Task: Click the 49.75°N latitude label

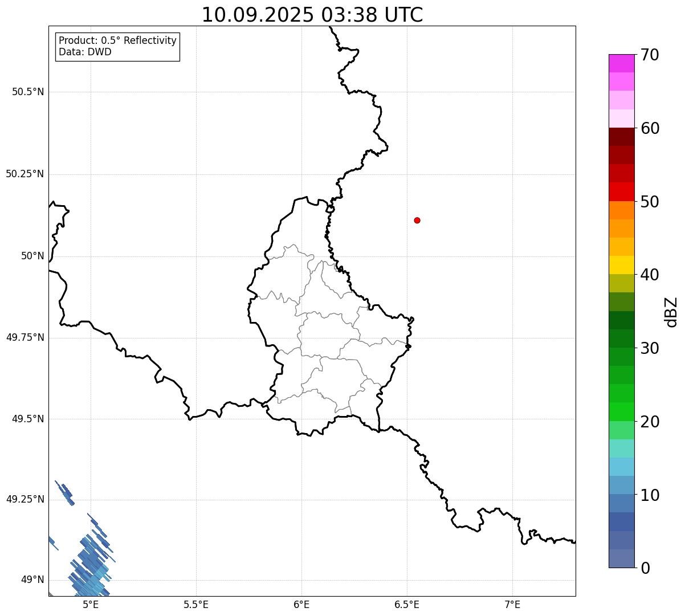Action: point(25,337)
